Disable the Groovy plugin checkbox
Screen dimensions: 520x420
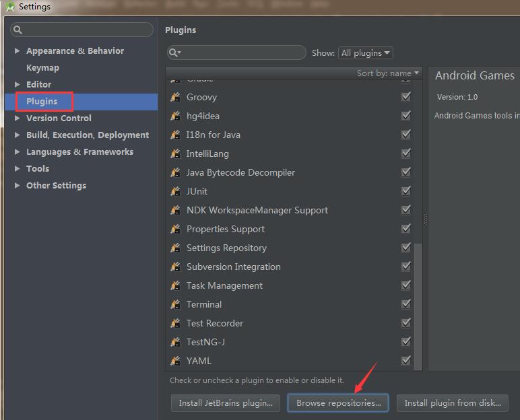click(406, 97)
